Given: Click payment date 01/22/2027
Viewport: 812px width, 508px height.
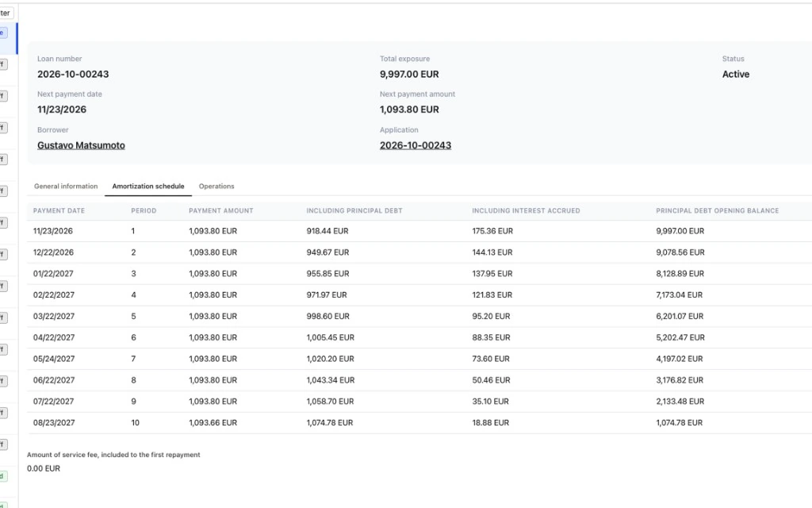Looking at the screenshot, I should click(x=53, y=274).
